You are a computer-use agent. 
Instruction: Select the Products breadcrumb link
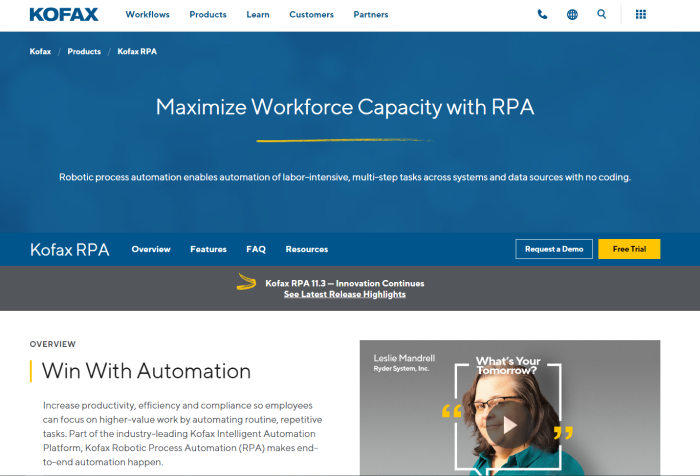[84, 51]
